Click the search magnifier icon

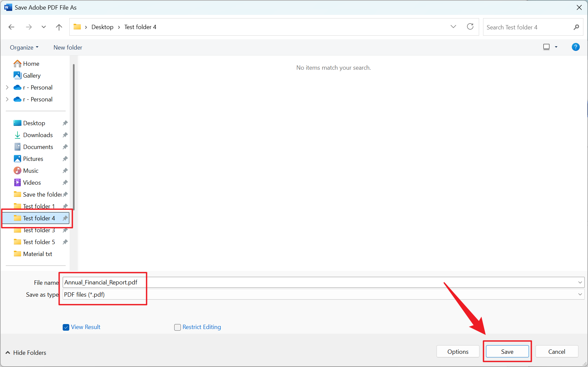[x=576, y=27]
